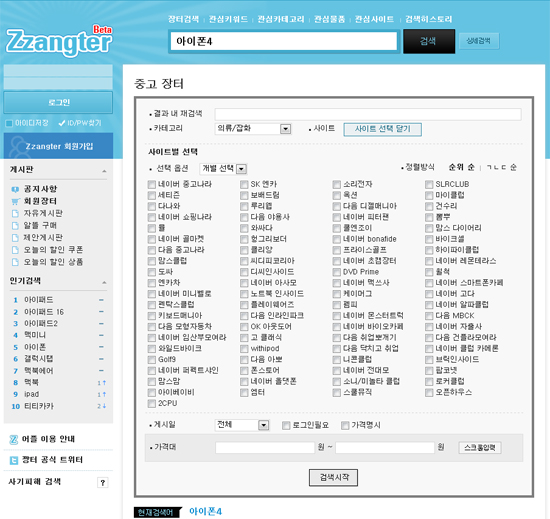Click the 로그인 button
The image size is (550, 519).
(58, 102)
